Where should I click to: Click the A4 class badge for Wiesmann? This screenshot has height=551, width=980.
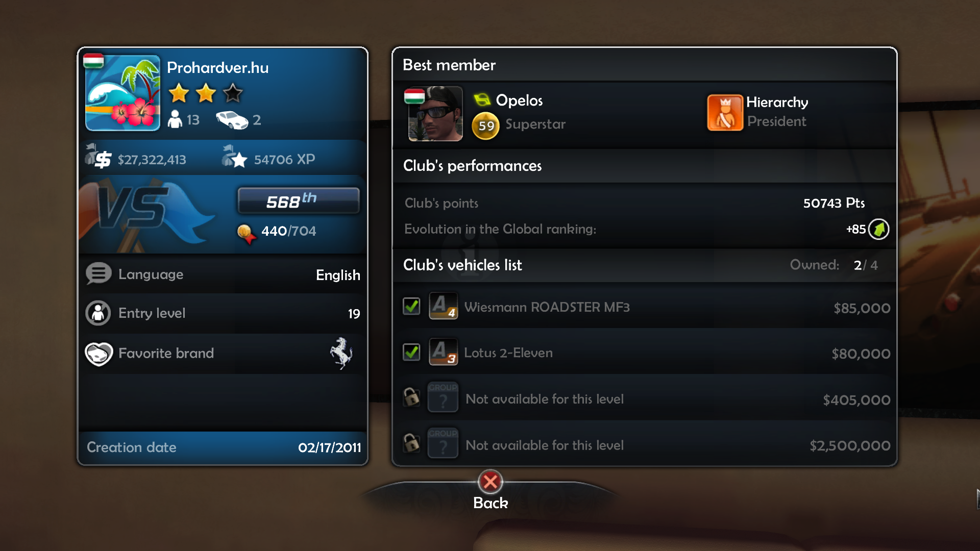tap(443, 306)
